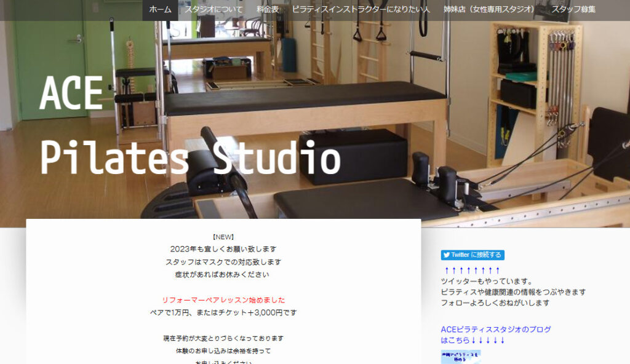Open ピラティスインストラクターになりたい人 page
Image resolution: width=630 pixels, height=364 pixels.
point(361,10)
